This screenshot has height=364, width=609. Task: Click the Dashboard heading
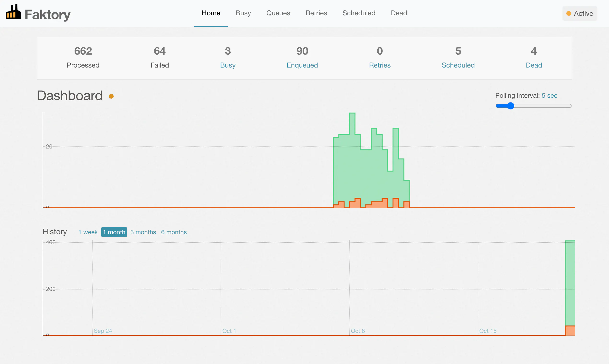coord(70,95)
